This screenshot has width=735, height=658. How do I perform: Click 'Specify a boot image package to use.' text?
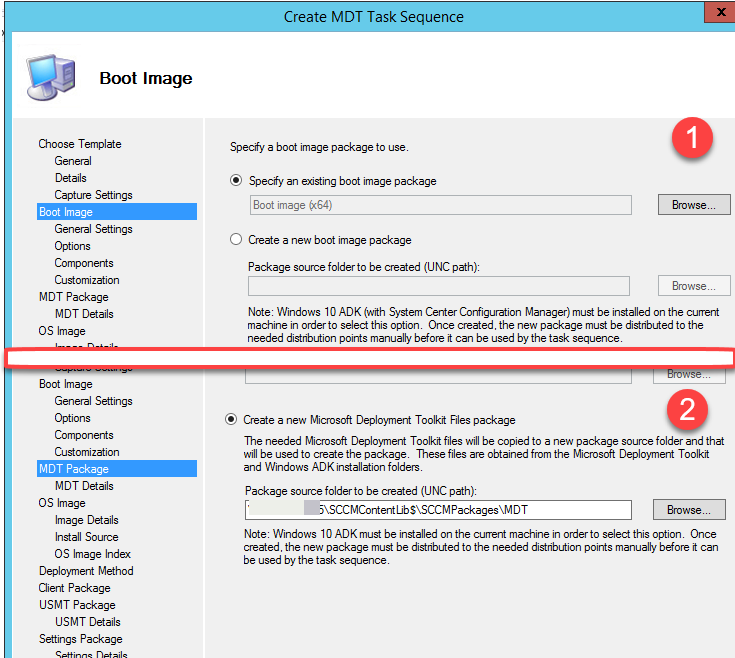point(319,147)
